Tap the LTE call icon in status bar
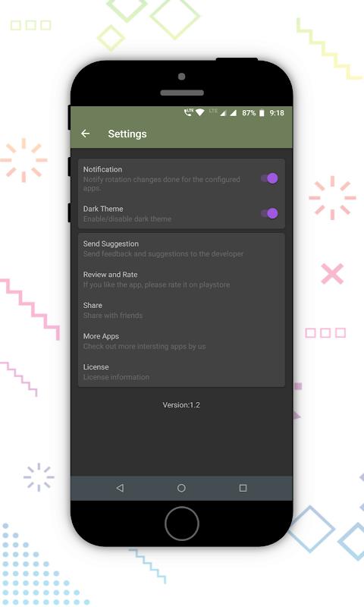Screen dimensions: 364x607 pyautogui.click(x=189, y=112)
